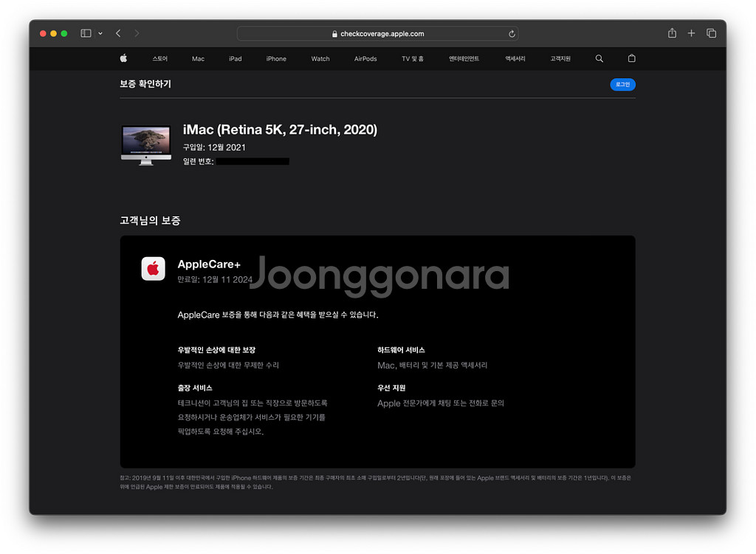Click the iMac (Retina 5K, 27-inch, 2020) title
This screenshot has width=756, height=554.
[280, 129]
